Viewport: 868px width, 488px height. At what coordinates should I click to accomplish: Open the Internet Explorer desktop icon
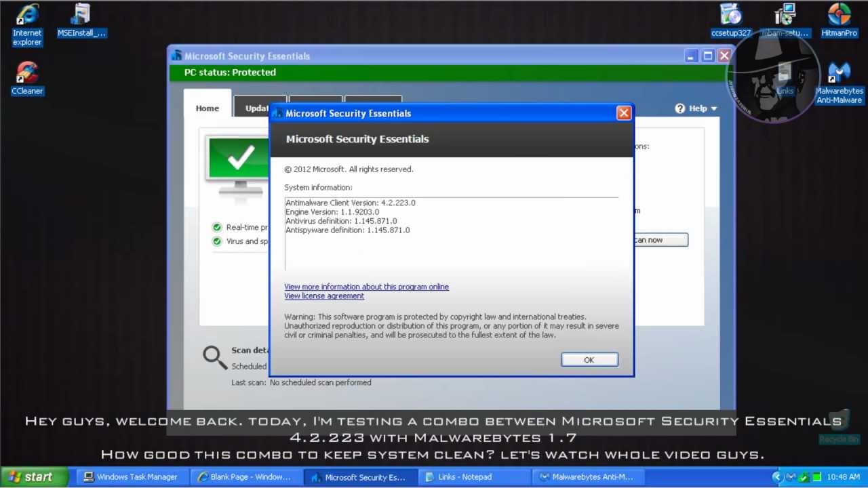point(27,25)
